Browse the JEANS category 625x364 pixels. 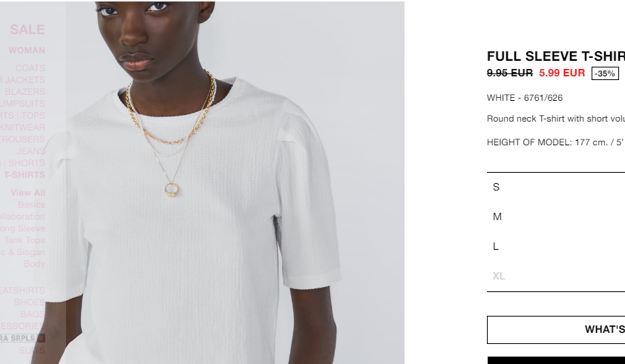[x=30, y=151]
